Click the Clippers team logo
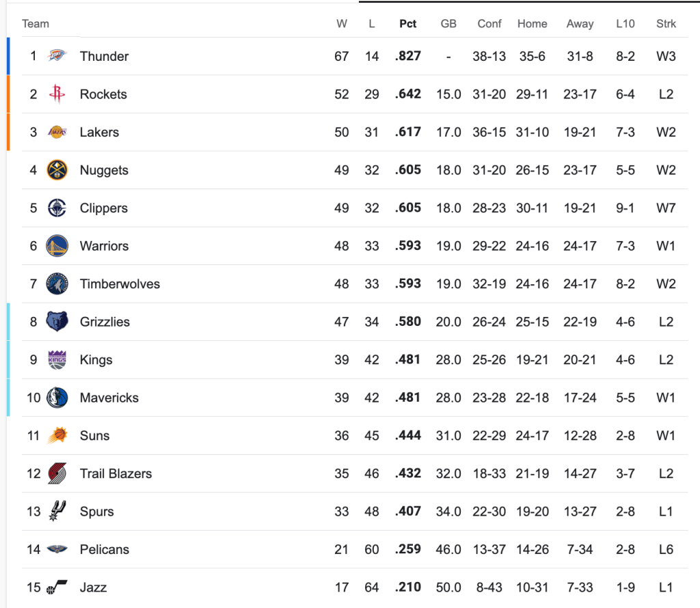 (x=57, y=208)
